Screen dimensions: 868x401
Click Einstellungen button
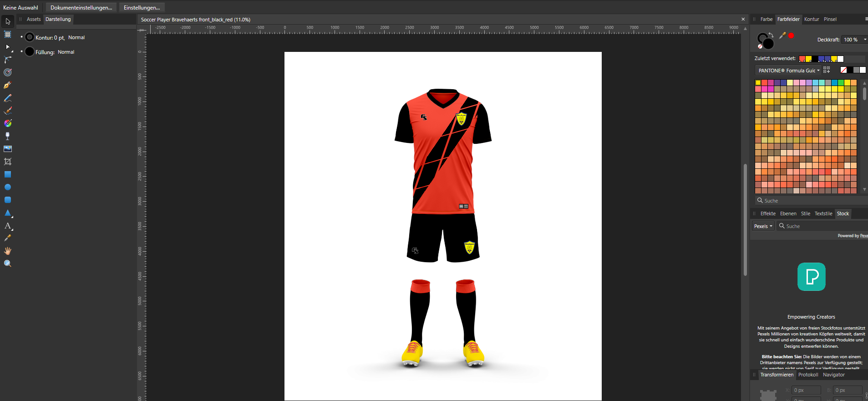(142, 7)
